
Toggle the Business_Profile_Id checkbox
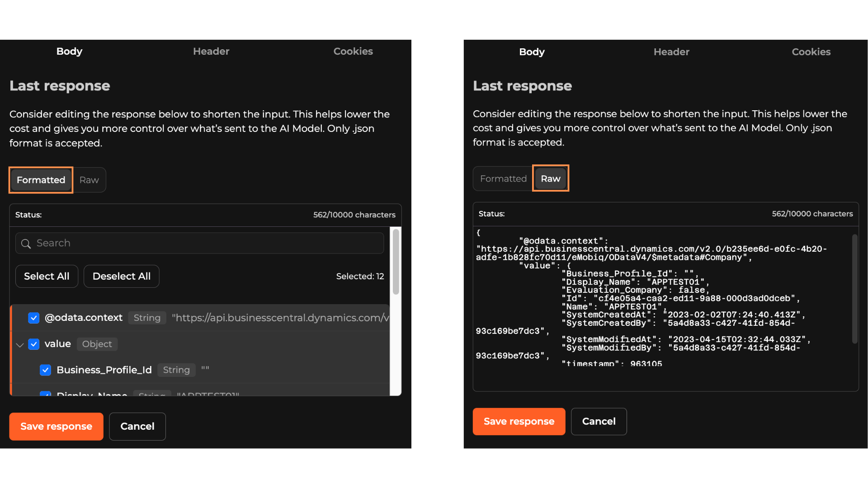[45, 370]
